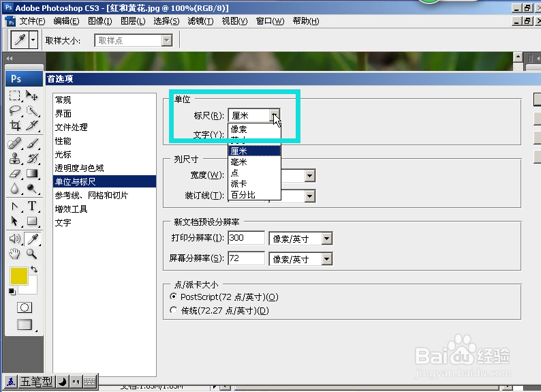
Task: Go to 常规 preferences category
Action: click(x=104, y=100)
